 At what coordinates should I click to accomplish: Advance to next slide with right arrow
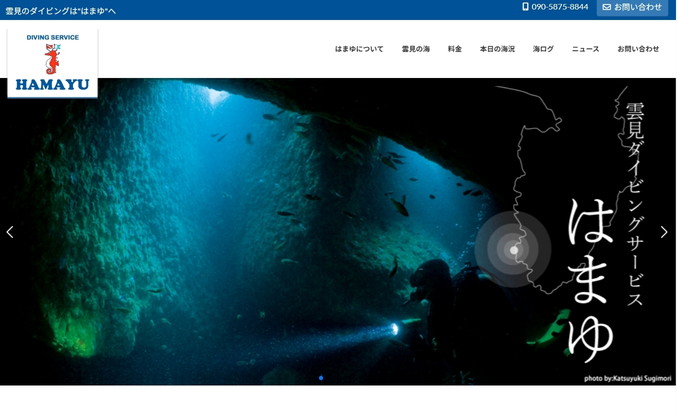pos(663,232)
